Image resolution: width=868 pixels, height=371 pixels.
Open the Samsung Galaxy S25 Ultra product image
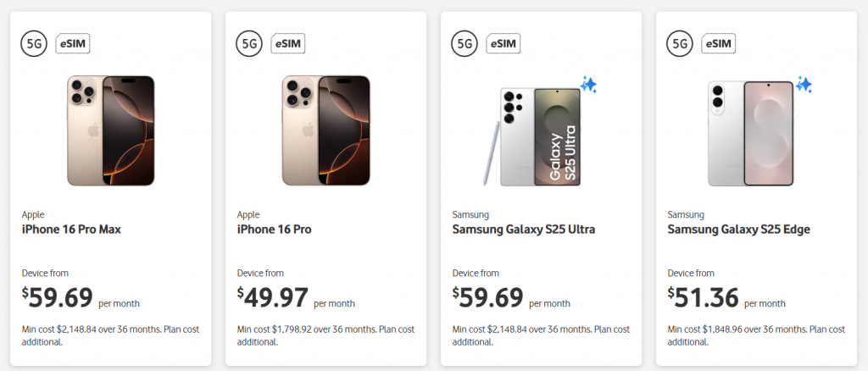pyautogui.click(x=532, y=136)
